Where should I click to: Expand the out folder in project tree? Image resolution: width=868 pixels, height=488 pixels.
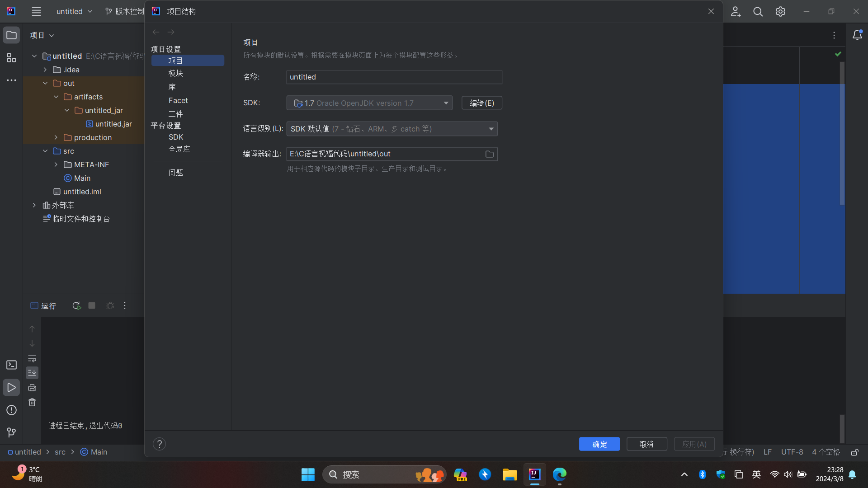[45, 83]
